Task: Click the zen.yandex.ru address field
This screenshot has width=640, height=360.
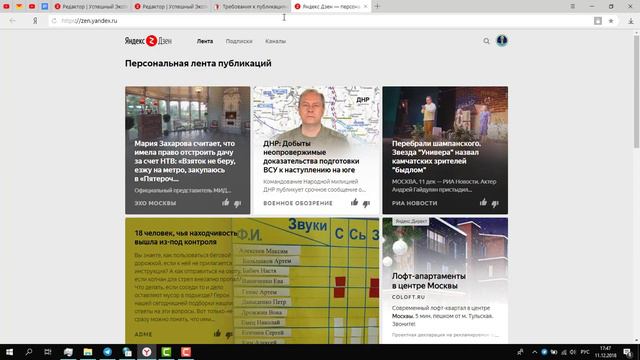Action: point(318,21)
